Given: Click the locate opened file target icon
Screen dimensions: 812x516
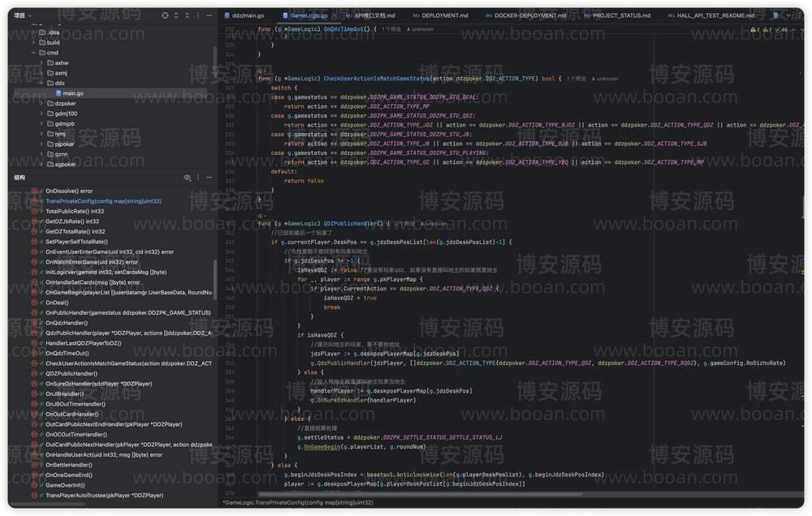Looking at the screenshot, I should [x=165, y=15].
